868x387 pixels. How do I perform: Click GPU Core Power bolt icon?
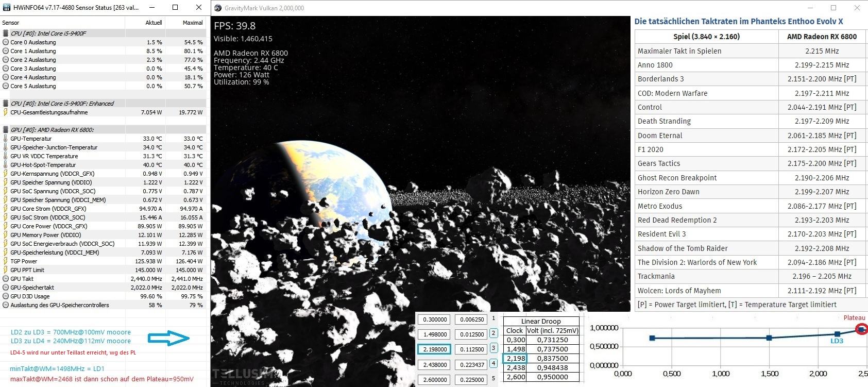6,226
